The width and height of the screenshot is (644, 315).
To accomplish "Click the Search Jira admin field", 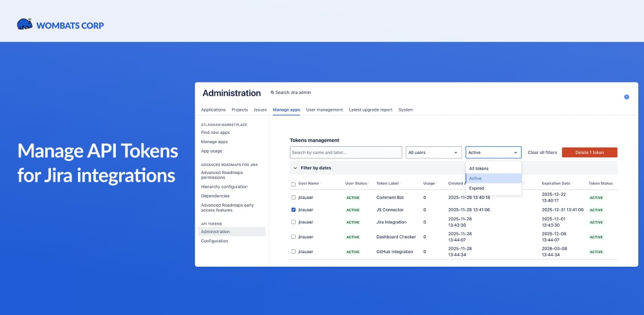I will tap(293, 93).
